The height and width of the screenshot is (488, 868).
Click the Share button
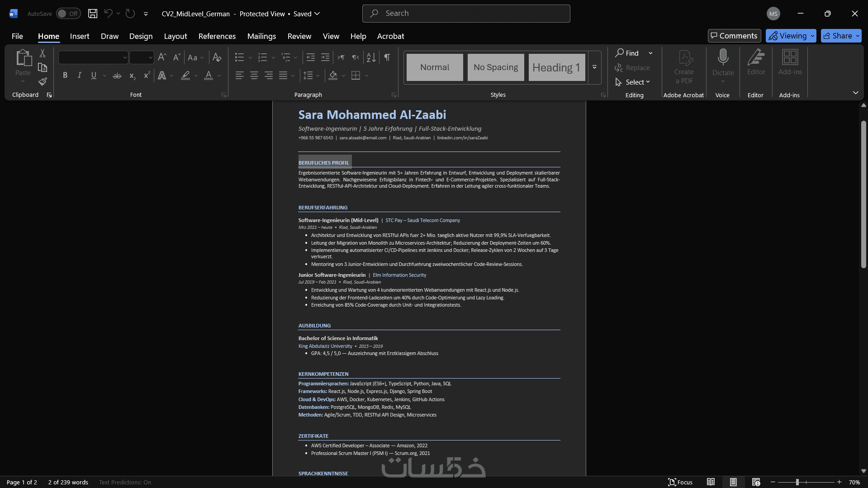pos(841,36)
